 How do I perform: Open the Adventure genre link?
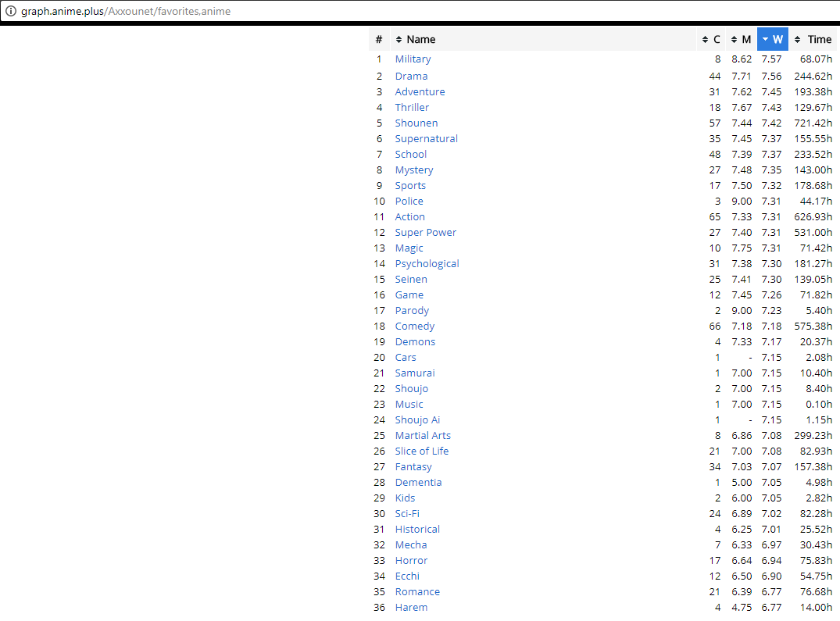pyautogui.click(x=420, y=91)
